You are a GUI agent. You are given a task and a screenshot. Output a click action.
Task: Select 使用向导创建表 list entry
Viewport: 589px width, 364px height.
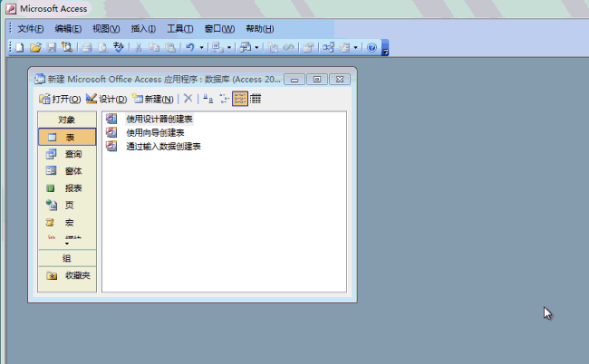[x=155, y=132]
